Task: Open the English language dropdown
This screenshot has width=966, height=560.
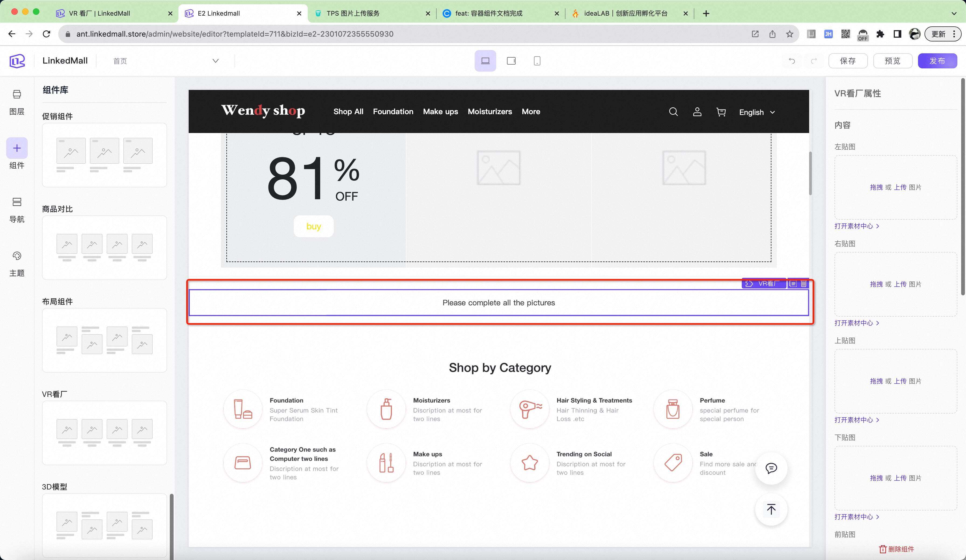Action: point(757,112)
